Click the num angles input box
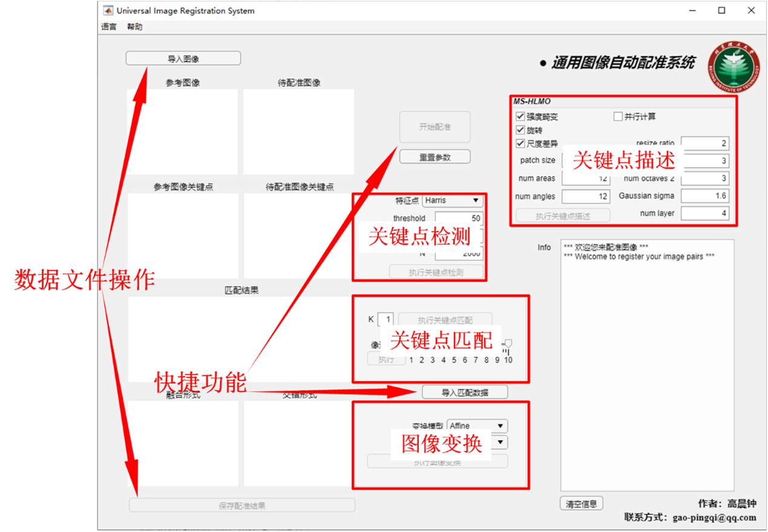 (x=586, y=197)
